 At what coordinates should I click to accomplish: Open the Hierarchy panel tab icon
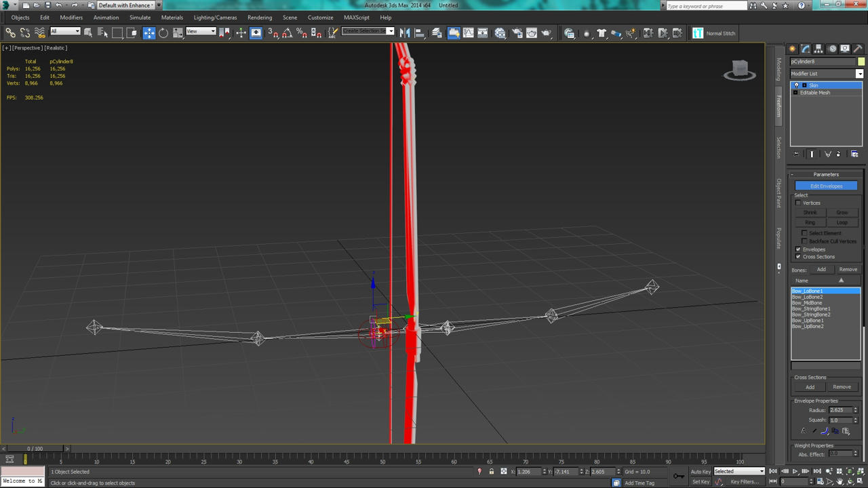(x=818, y=49)
